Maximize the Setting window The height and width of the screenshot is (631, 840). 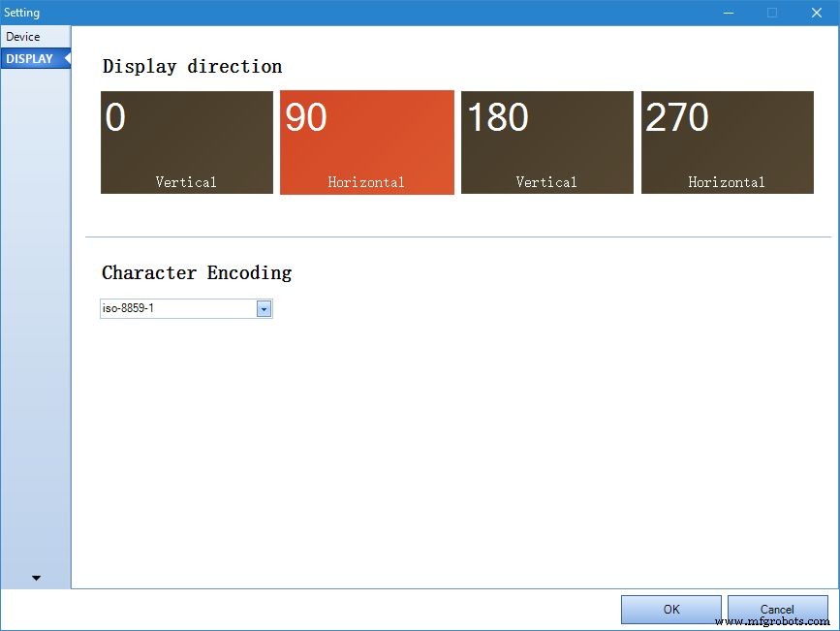[772, 13]
